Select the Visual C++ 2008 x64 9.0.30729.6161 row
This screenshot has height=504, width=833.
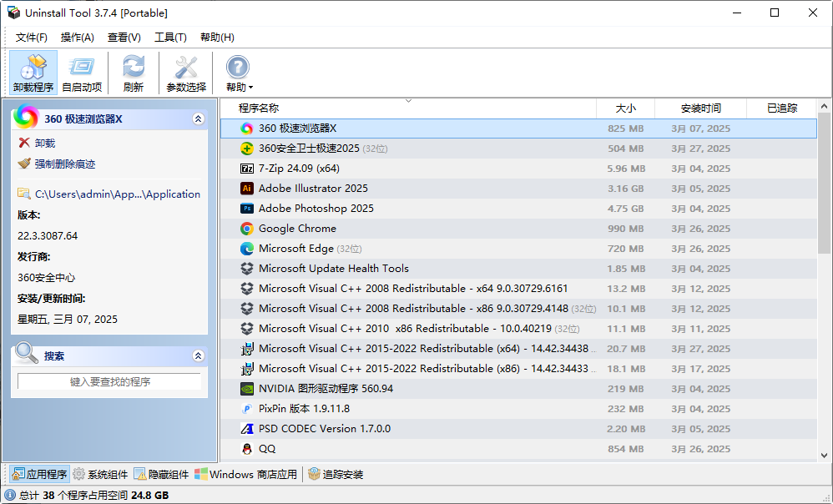tap(518, 289)
